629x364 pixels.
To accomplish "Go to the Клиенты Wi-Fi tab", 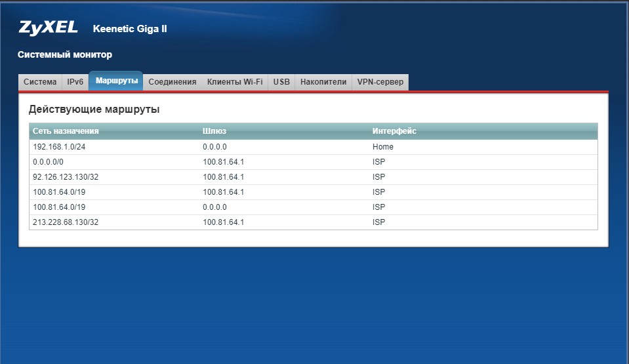I will pyautogui.click(x=235, y=82).
